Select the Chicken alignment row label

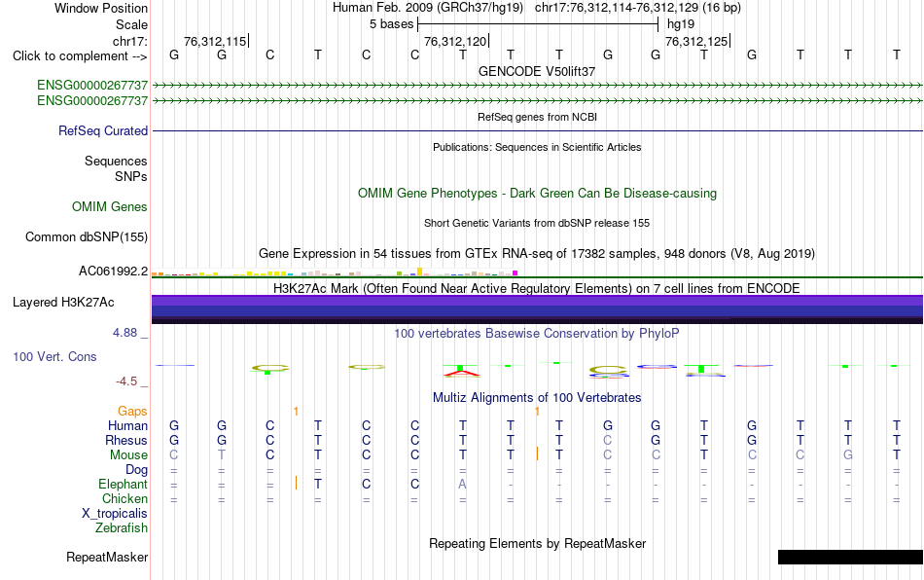click(124, 498)
